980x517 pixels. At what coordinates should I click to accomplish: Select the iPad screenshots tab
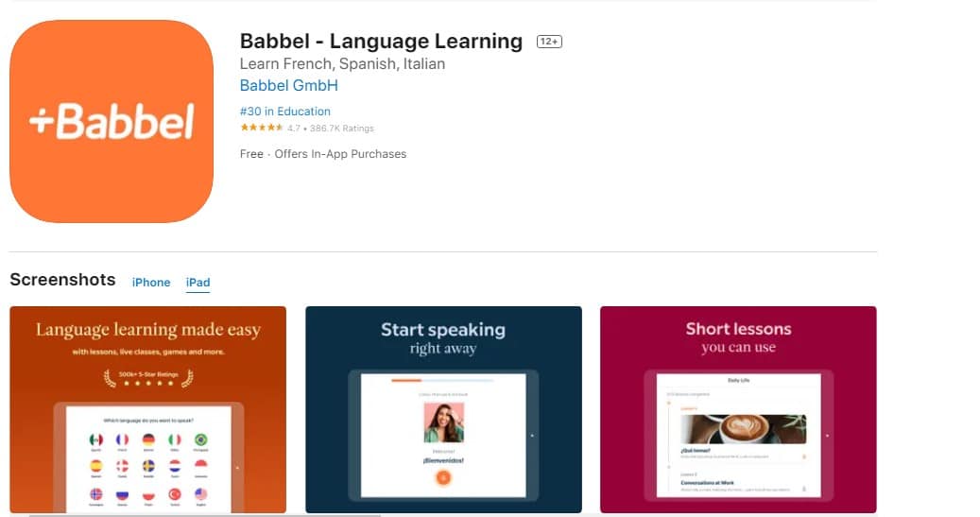(x=198, y=283)
